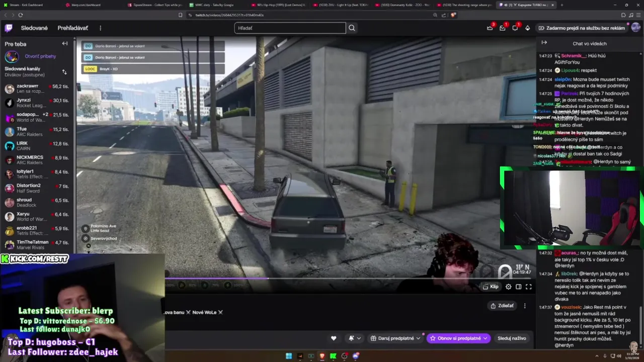This screenshot has width=644, height=362.
Task: Open the browser hamburger menu
Action: 638,15
